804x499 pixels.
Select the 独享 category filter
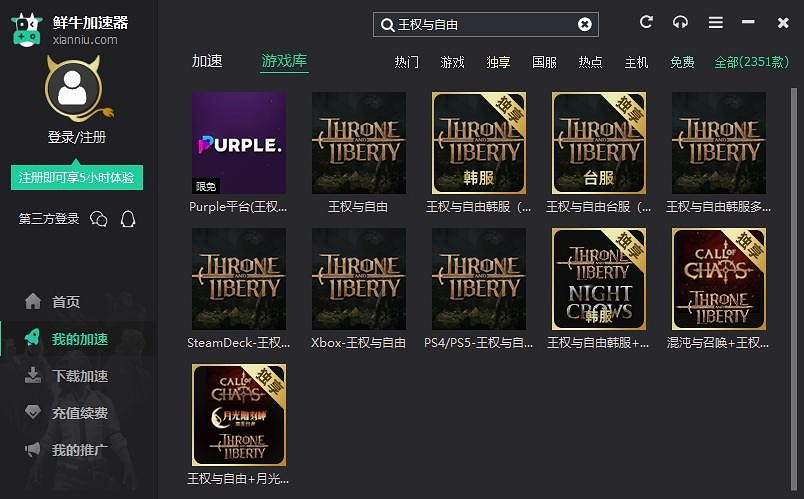click(x=498, y=62)
